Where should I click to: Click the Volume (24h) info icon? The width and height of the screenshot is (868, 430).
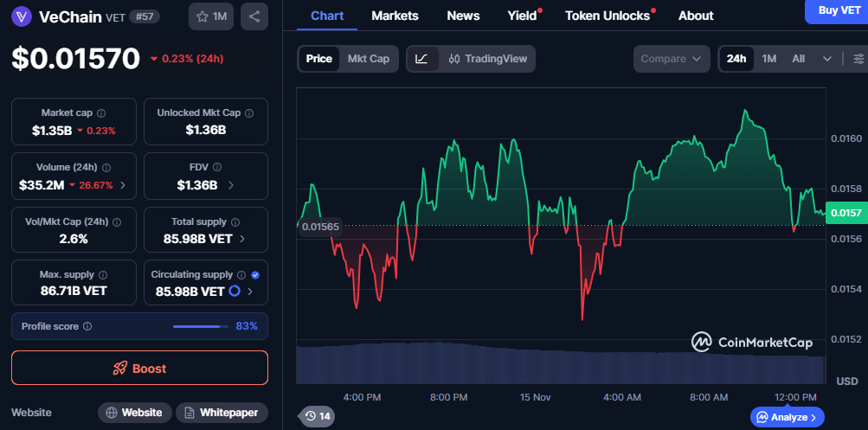(x=106, y=167)
